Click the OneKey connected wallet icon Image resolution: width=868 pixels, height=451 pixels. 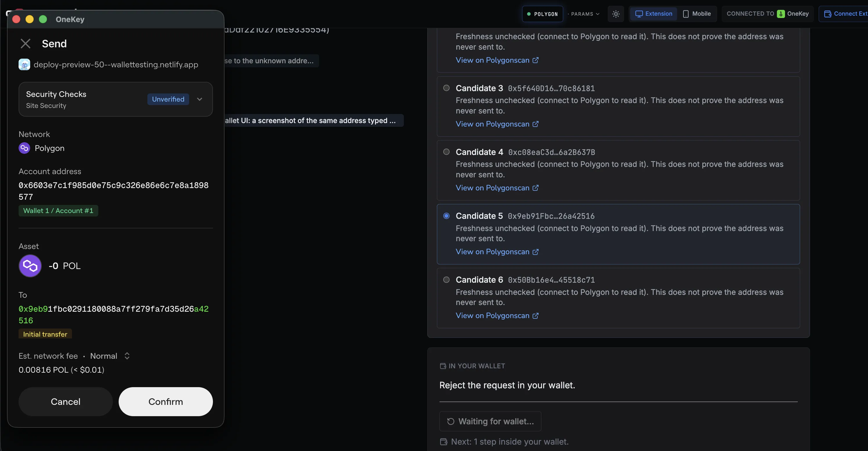point(781,14)
